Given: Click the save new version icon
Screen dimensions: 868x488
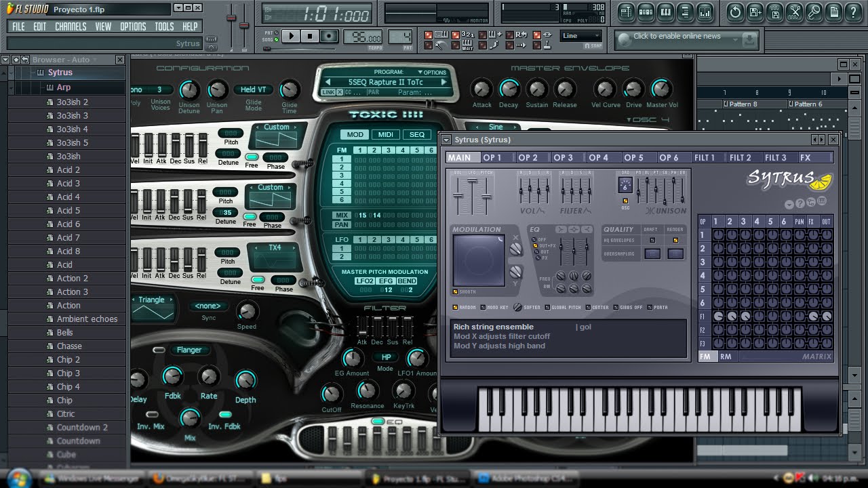Looking at the screenshot, I should coord(755,12).
